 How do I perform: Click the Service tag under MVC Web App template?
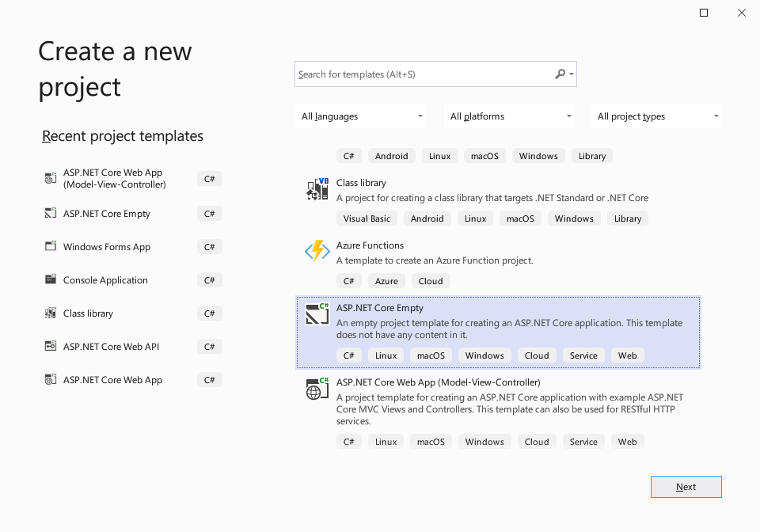(x=583, y=442)
